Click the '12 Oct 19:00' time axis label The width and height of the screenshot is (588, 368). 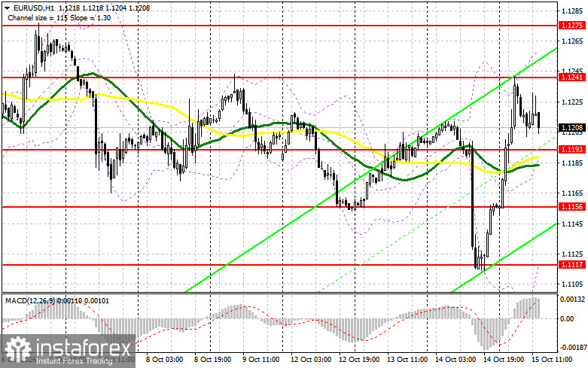tap(359, 360)
